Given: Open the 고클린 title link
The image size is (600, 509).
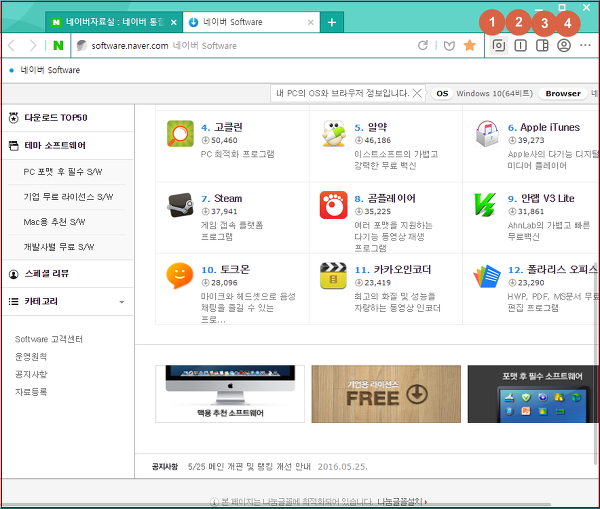Looking at the screenshot, I should click(x=228, y=127).
